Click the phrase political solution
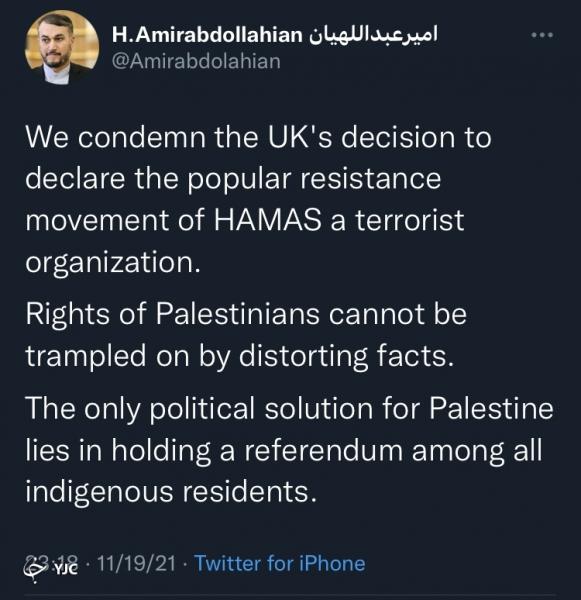The width and height of the screenshot is (581, 600). point(261,408)
